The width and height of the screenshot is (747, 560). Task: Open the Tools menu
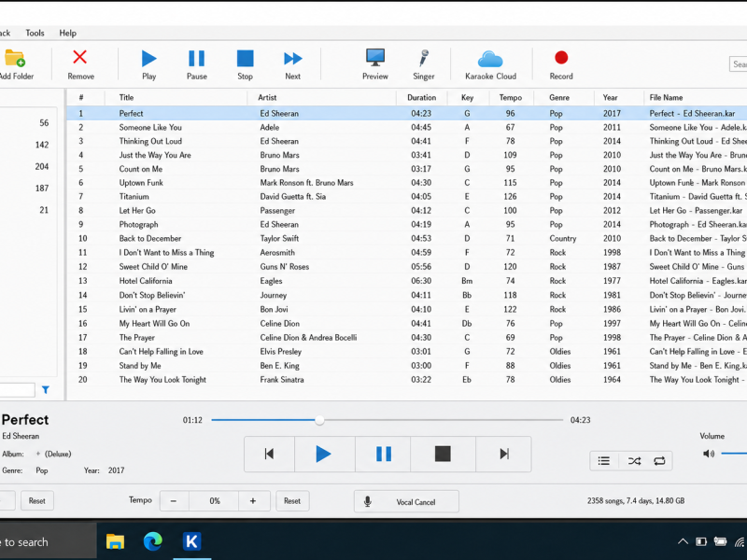coord(35,33)
